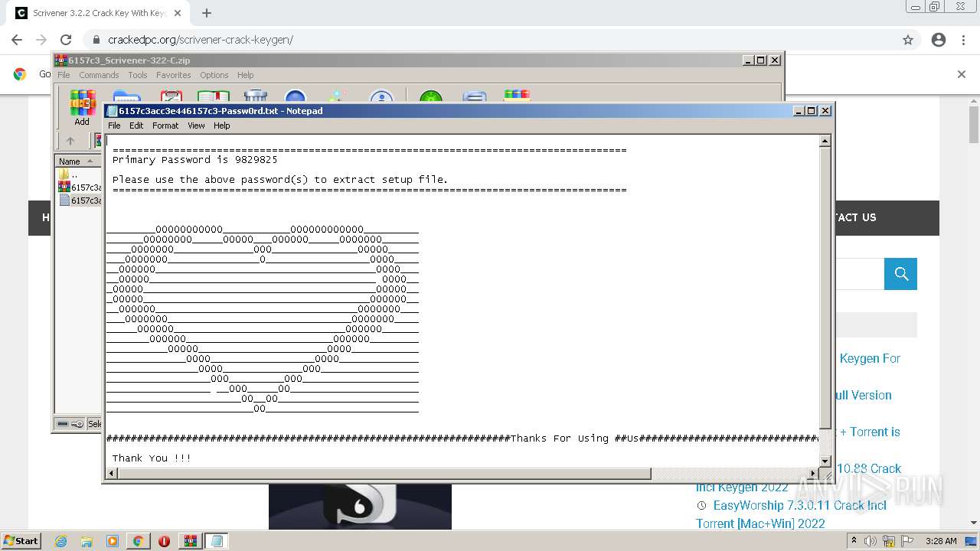Image resolution: width=980 pixels, height=551 pixels.
Task: Open Notepad Help menu
Action: pyautogui.click(x=221, y=126)
